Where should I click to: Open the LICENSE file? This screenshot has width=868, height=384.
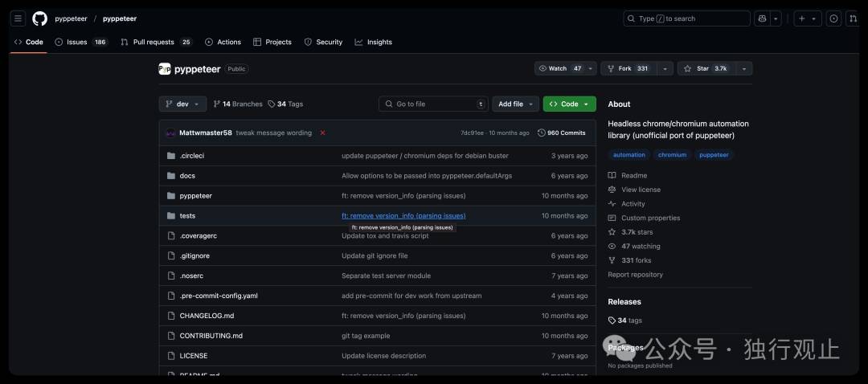pyautogui.click(x=194, y=356)
